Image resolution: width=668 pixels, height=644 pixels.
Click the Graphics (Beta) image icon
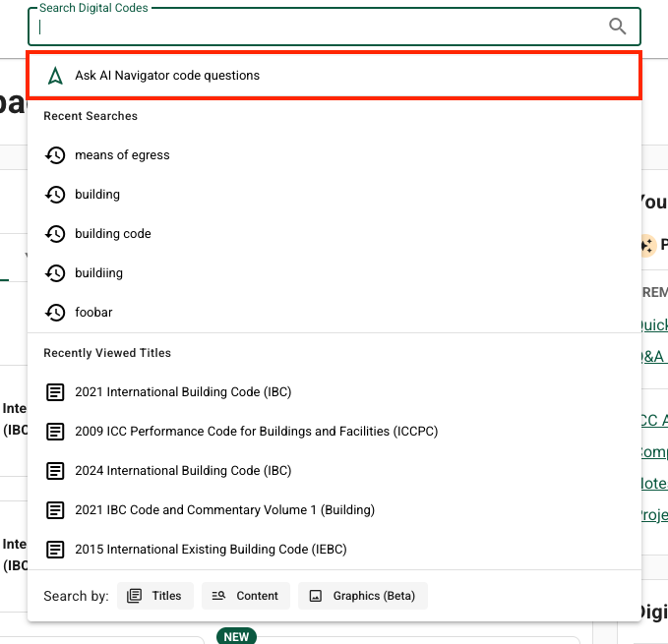(315, 596)
